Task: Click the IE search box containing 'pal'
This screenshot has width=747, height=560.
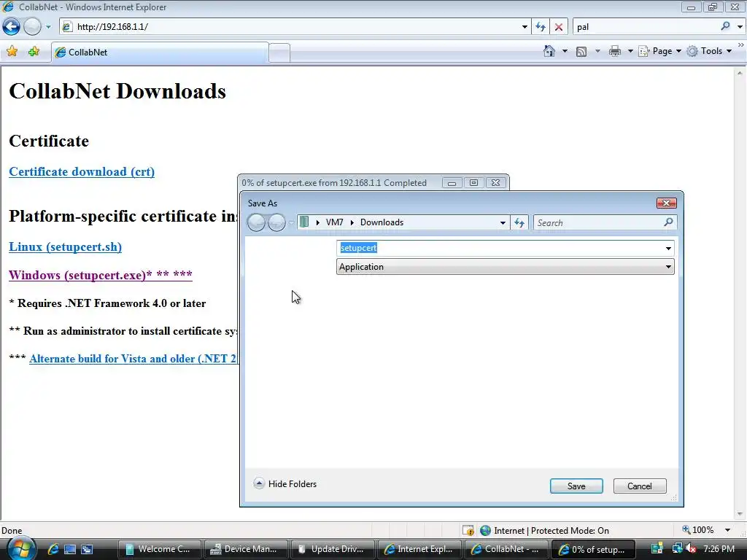Action: tap(646, 27)
